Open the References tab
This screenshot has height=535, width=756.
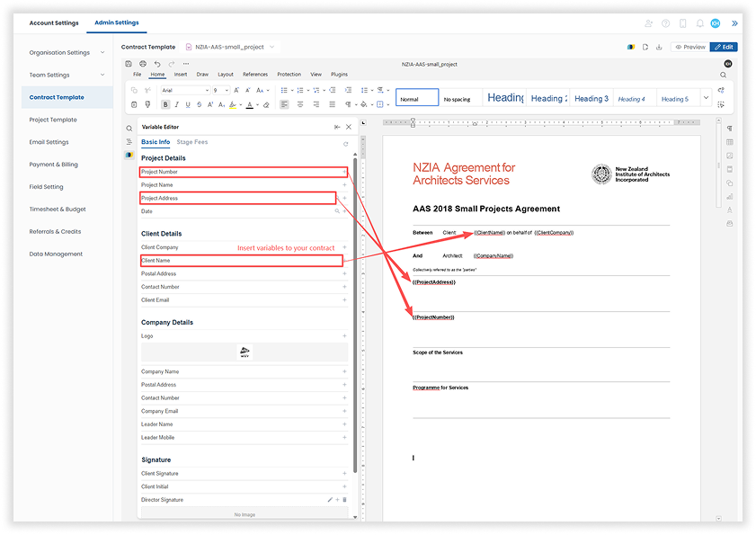click(x=255, y=75)
